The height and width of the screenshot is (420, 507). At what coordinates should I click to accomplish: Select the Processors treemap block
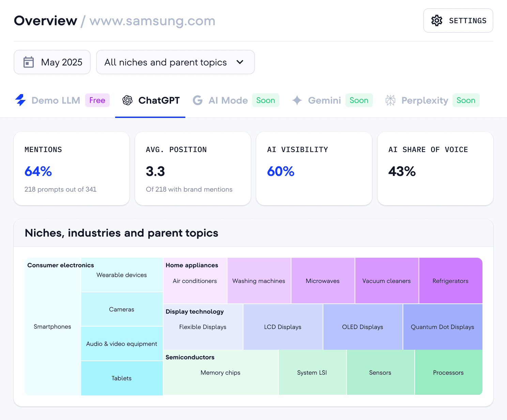point(449,373)
